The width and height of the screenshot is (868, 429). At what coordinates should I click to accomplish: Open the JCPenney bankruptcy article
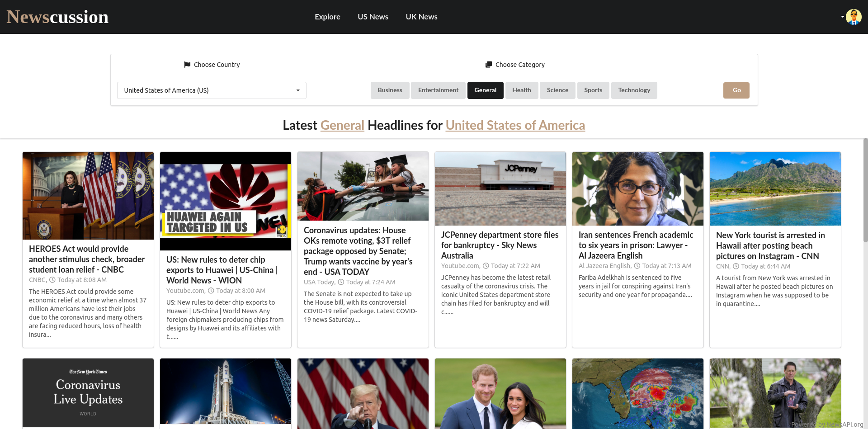[x=500, y=245]
